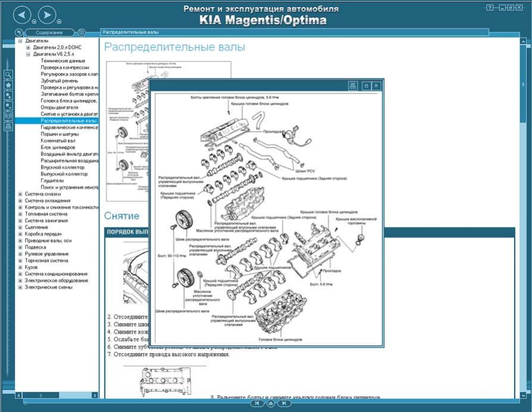Open the Приводные валы, оси section
The width and height of the screenshot is (532, 412).
pyautogui.click(x=48, y=241)
